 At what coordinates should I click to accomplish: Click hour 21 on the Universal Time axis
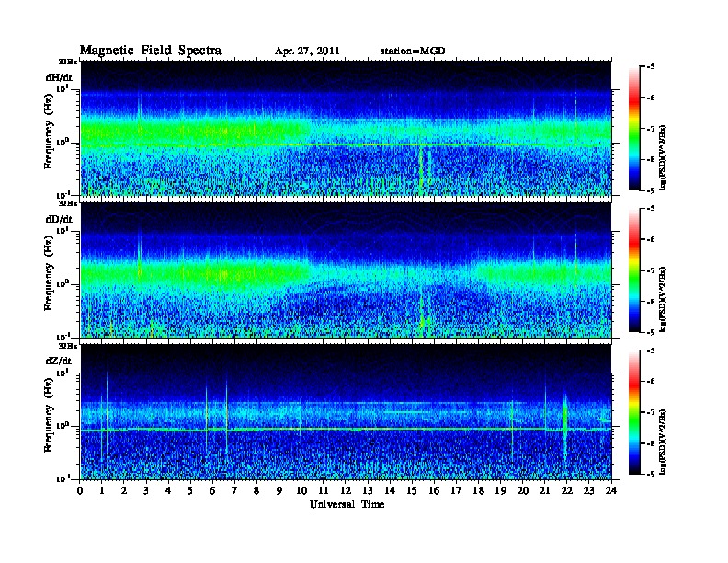pos(544,490)
